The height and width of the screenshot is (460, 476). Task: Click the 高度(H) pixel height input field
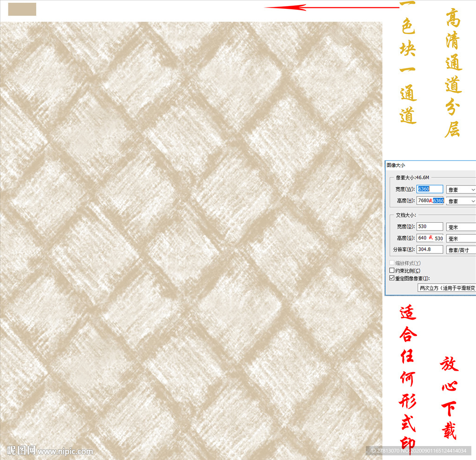(x=430, y=200)
